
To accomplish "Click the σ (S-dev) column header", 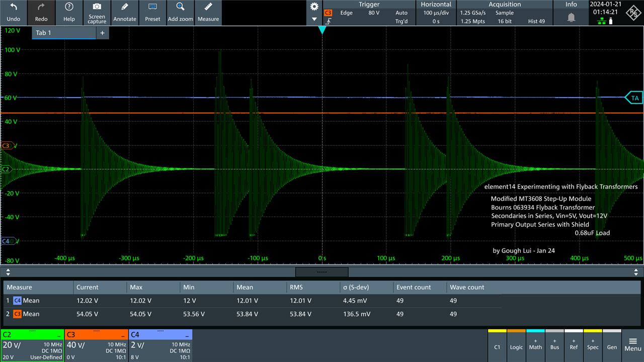I will point(366,288).
